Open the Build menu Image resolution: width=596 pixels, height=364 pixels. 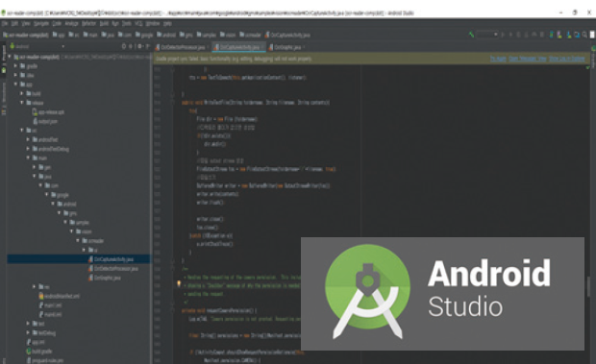tap(104, 24)
